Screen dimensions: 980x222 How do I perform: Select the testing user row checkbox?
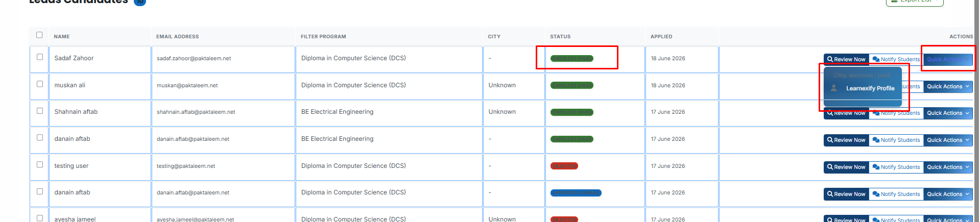(40, 165)
